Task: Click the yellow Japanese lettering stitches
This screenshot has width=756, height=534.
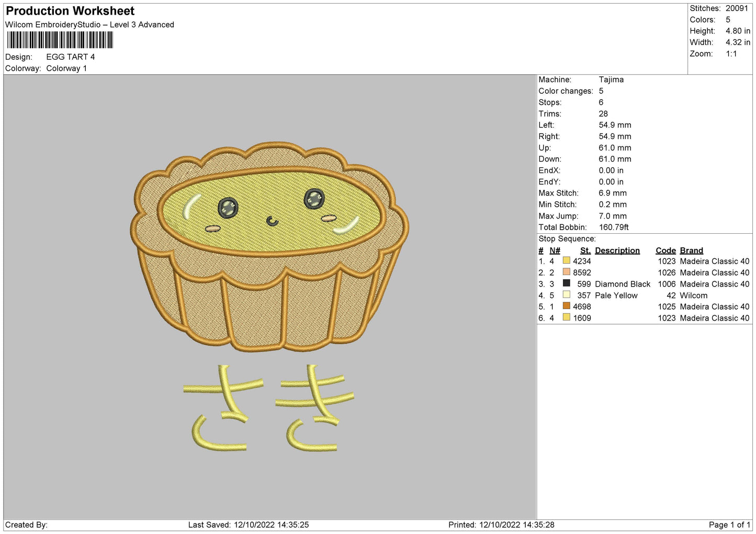Action: [x=269, y=408]
